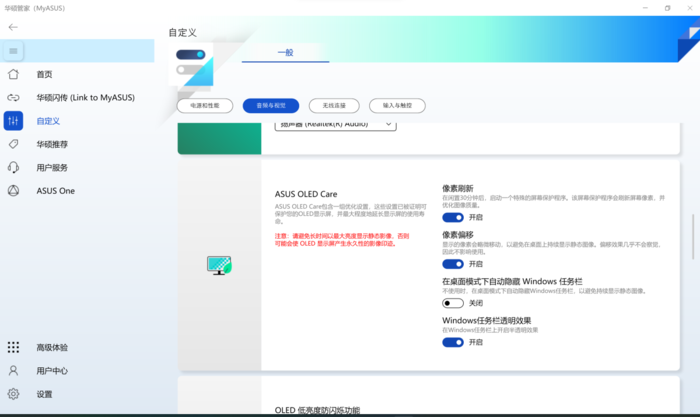
Task: Enable auto-hide Windows 任务栏 toggle
Action: [x=453, y=303]
